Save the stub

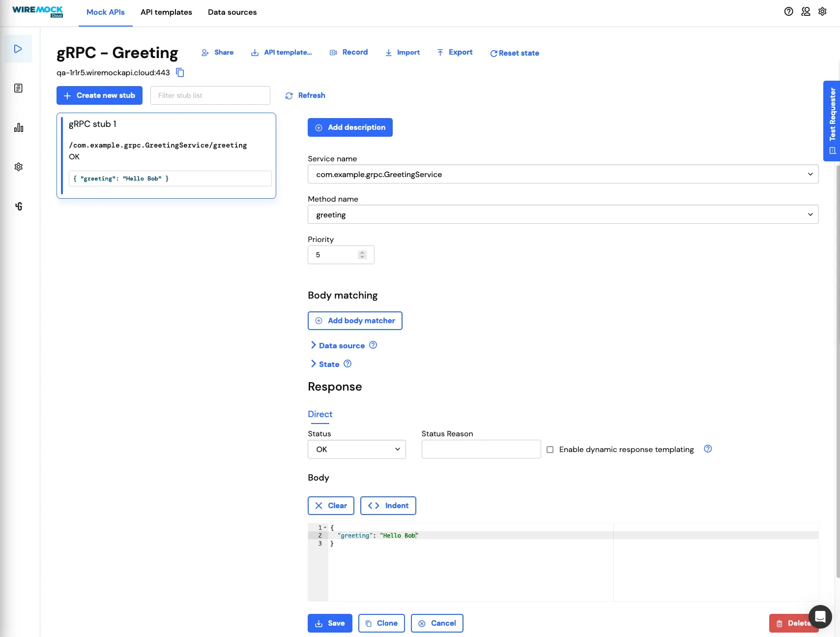pyautogui.click(x=330, y=623)
